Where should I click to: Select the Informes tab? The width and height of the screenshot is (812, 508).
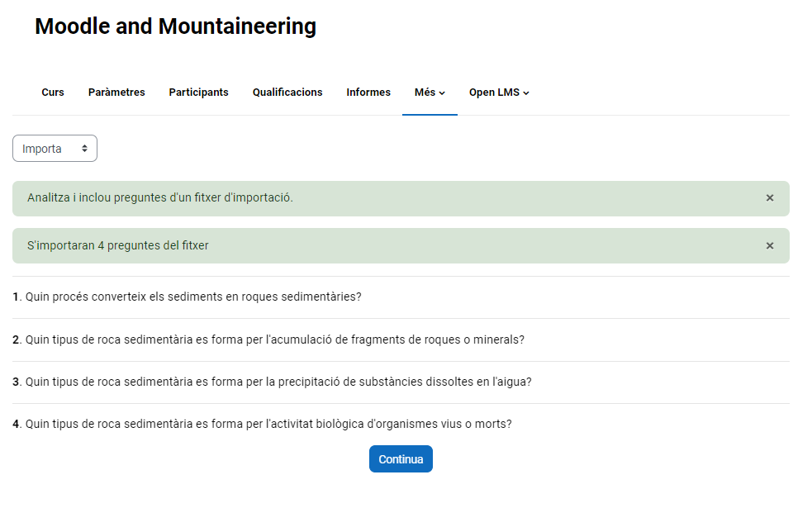point(368,93)
